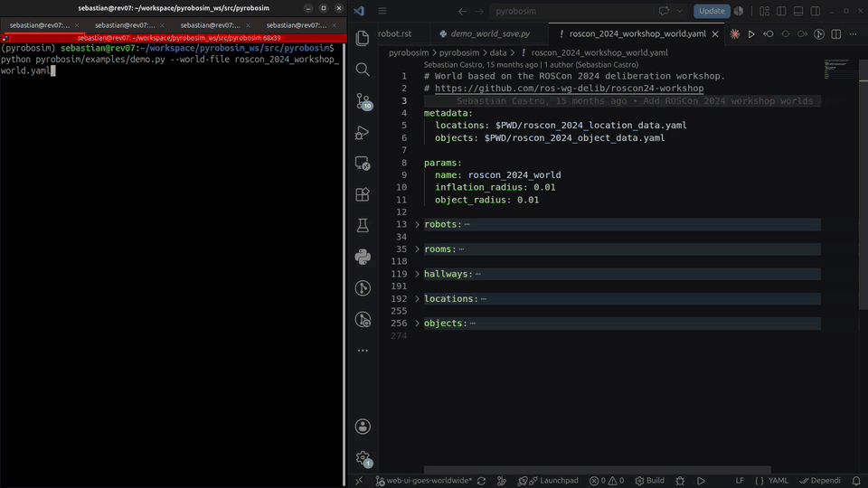
Task: Open More Actions ellipsis in editor toolbar
Action: [x=853, y=33]
